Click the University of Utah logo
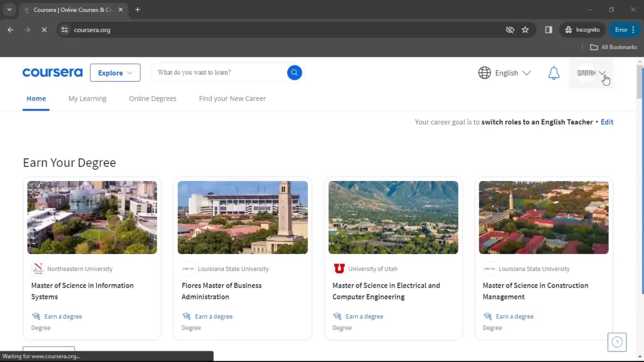 pos(339,268)
